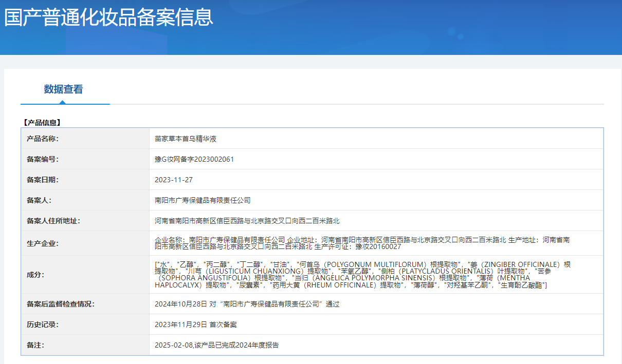Click the filing date 2023-11-27
622x364 pixels.
click(174, 180)
